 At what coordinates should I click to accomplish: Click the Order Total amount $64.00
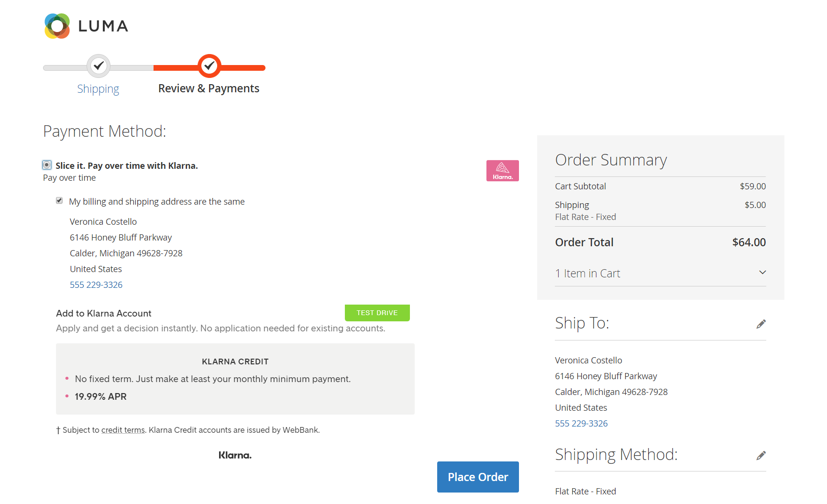(x=749, y=242)
